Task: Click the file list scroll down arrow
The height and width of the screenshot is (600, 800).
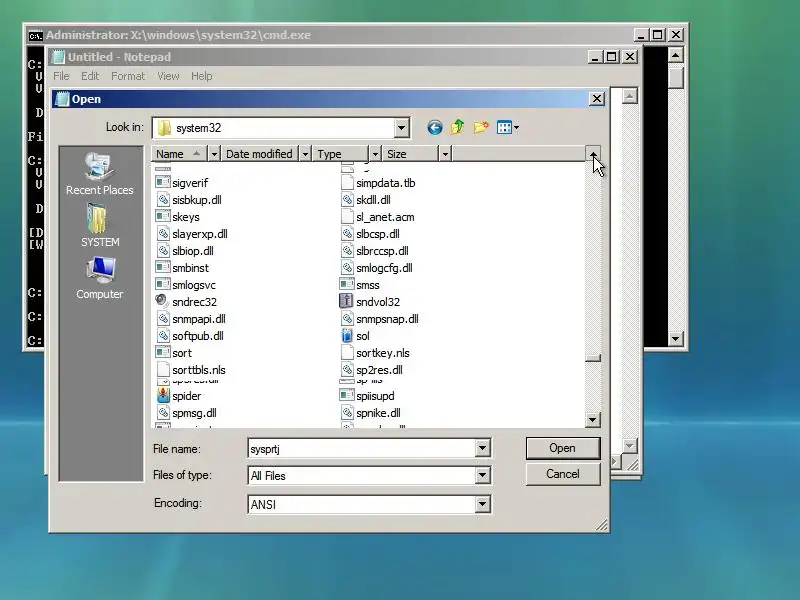Action: click(x=592, y=419)
